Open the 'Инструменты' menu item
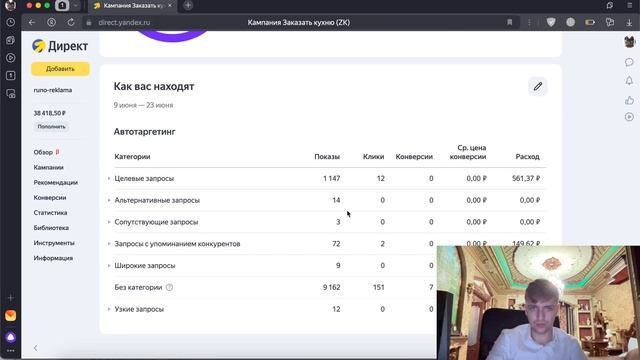The width and height of the screenshot is (640, 360). pos(54,243)
